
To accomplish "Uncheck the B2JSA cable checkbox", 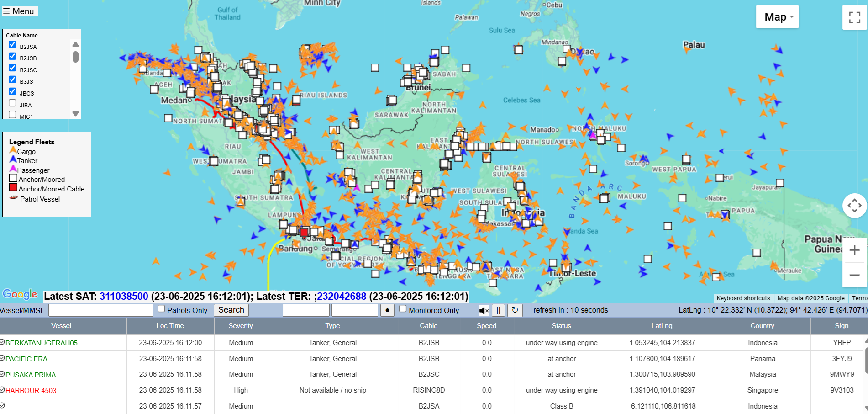I will (13, 45).
